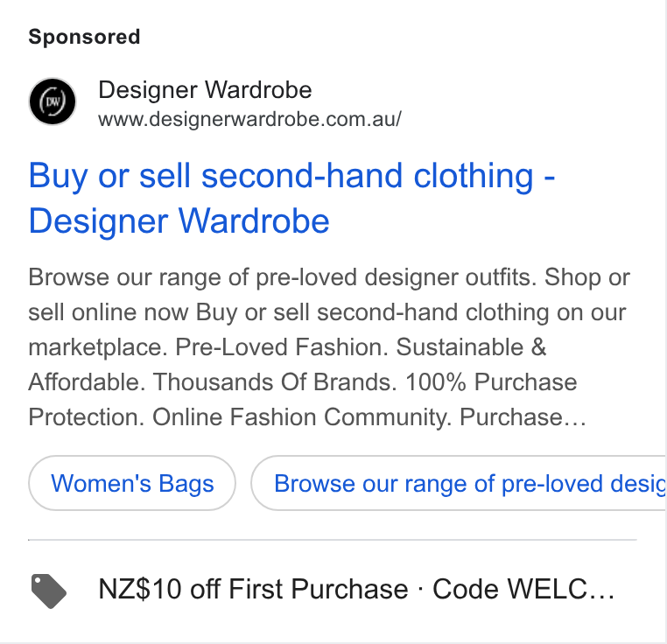Click "Pre-Loved Fashion" in the description
Screen dimensions: 667x644
click(x=282, y=347)
